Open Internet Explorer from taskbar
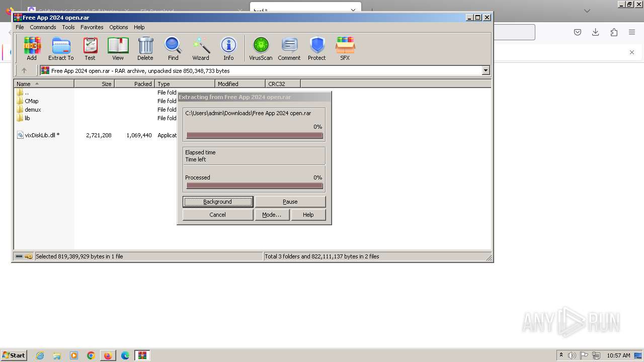The image size is (644, 362). click(x=40, y=355)
